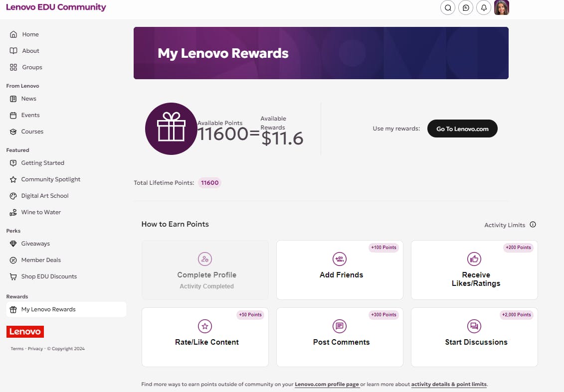The width and height of the screenshot is (564, 392).
Task: Open the Terms footer link
Action: click(x=17, y=349)
